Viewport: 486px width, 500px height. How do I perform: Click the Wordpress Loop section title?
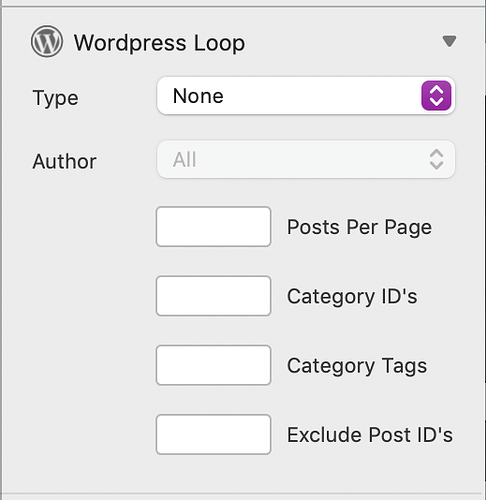pos(159,43)
